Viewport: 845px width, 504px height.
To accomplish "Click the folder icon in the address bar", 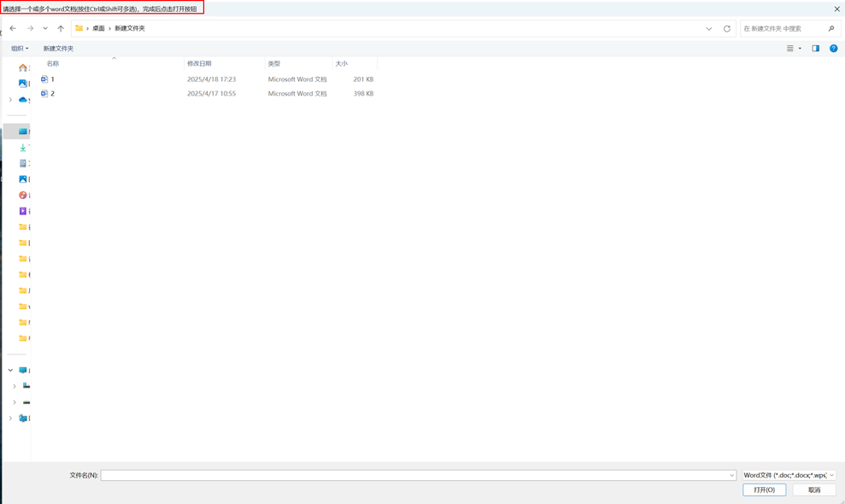I will click(x=79, y=28).
